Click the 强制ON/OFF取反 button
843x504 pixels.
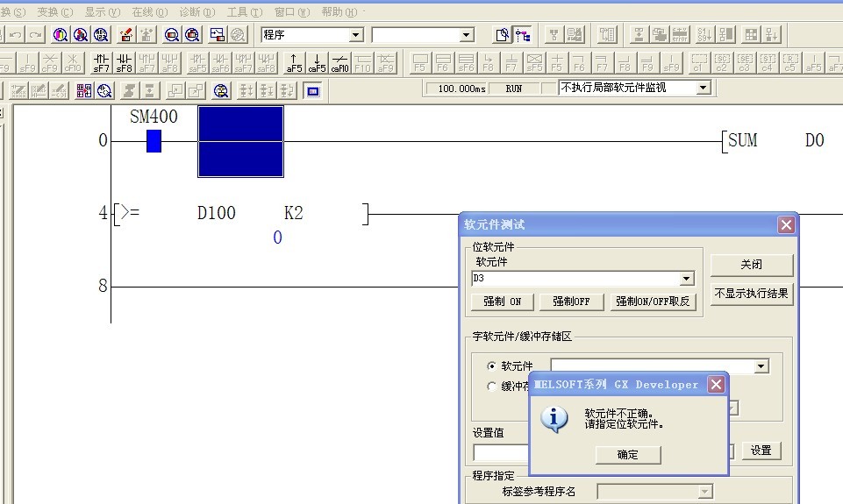pos(654,302)
